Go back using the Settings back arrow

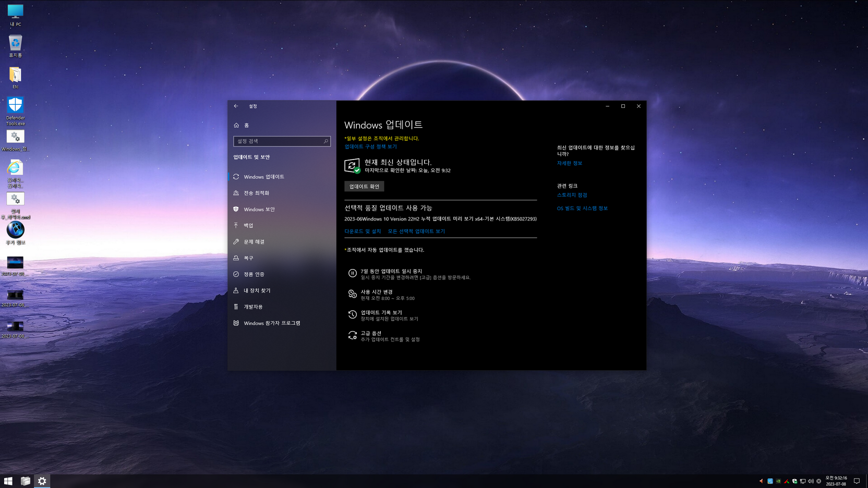point(236,106)
